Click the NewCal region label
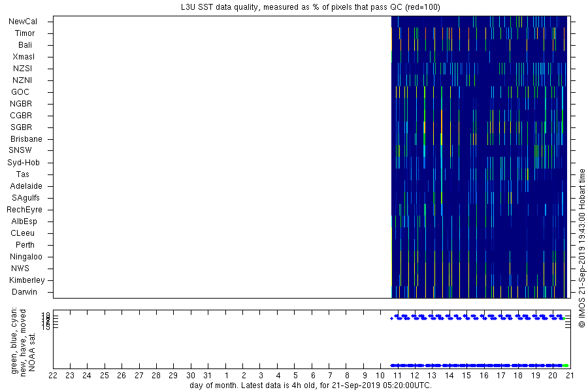Viewport: 588px width, 392px height. coord(23,22)
